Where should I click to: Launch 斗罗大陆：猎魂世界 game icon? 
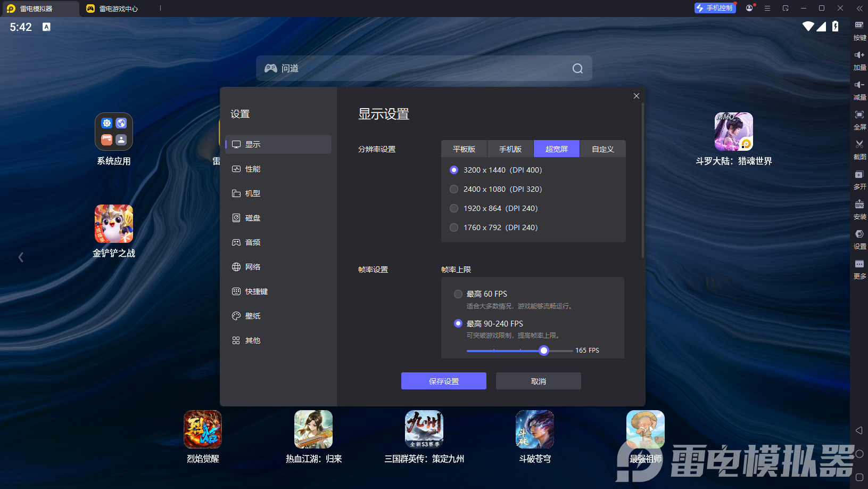734,132
